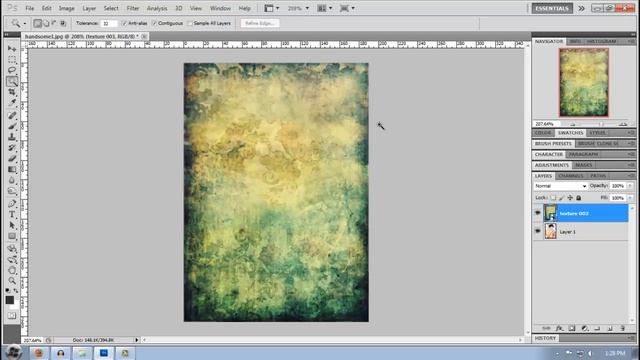Select the 3D Object Rotate tool
640x360 pixels.
coord(12,249)
